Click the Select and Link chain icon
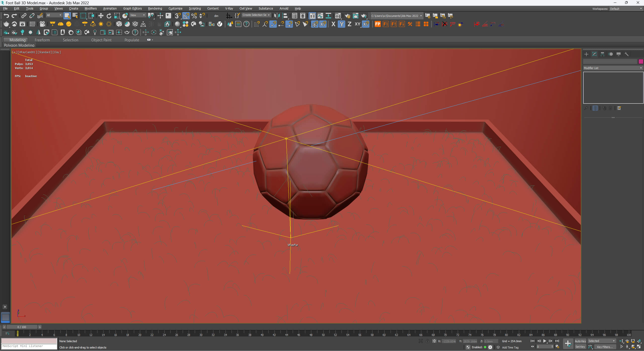 [24, 16]
